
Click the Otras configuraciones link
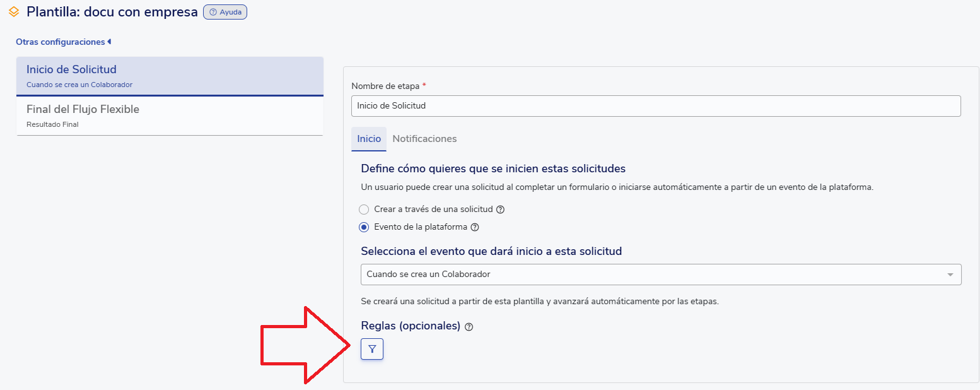pos(61,42)
